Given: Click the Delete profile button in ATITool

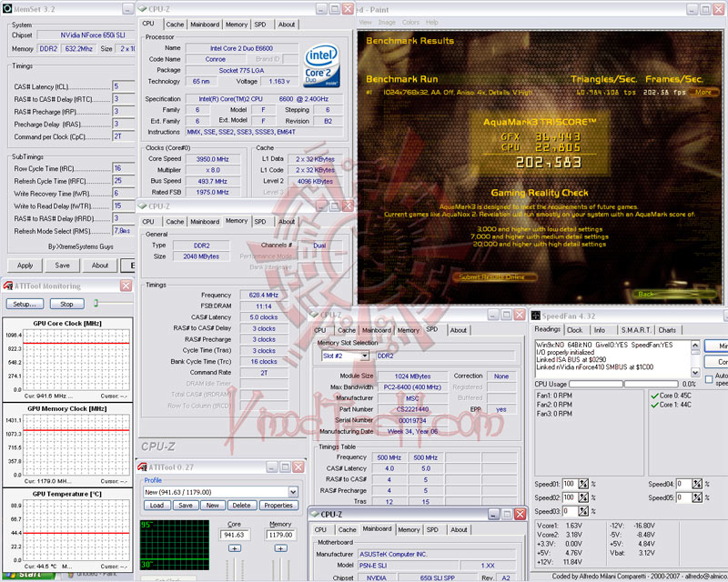Looking at the screenshot, I should (241, 506).
